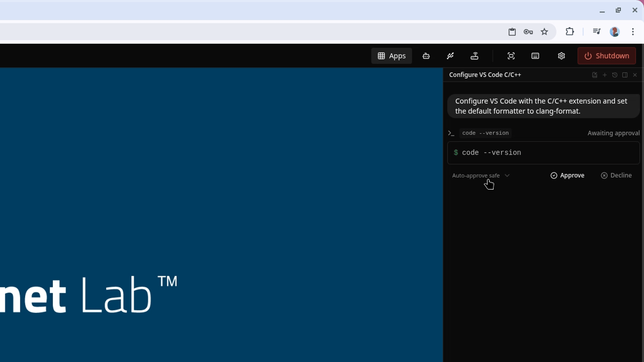Open chat history clock icon
Image resolution: width=644 pixels, height=362 pixels.
(614, 75)
